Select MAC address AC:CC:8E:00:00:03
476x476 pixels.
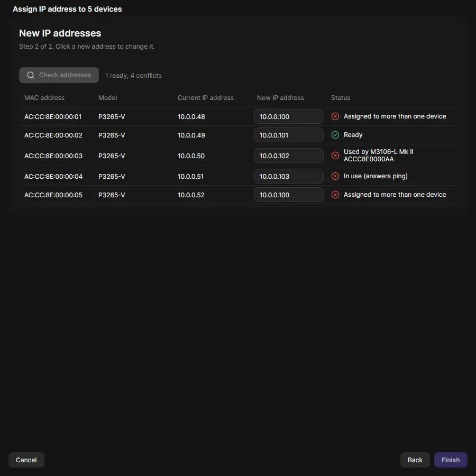53,155
